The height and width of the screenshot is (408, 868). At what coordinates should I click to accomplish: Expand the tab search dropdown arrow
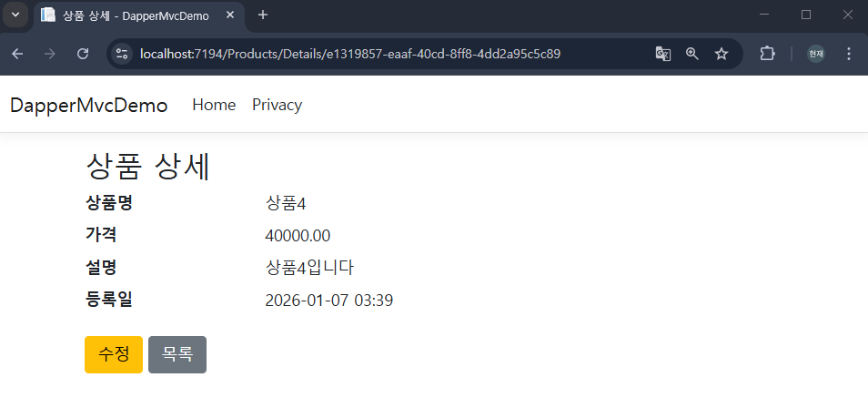15,15
